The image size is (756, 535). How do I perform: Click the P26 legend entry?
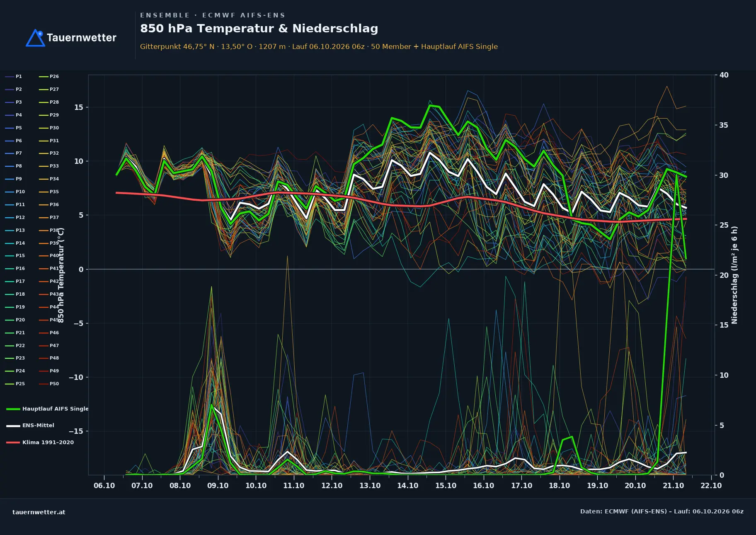[x=49, y=77]
